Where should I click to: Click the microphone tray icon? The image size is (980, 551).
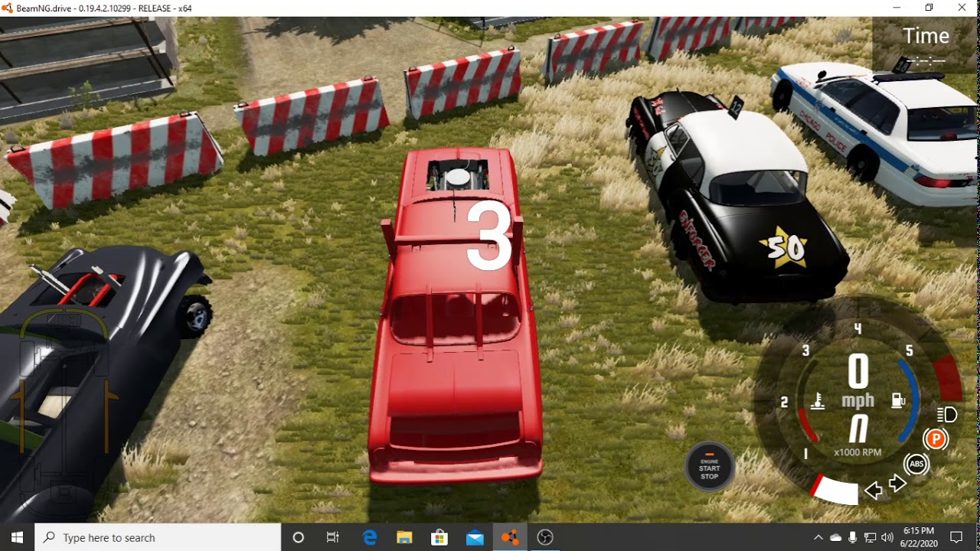[x=853, y=537]
